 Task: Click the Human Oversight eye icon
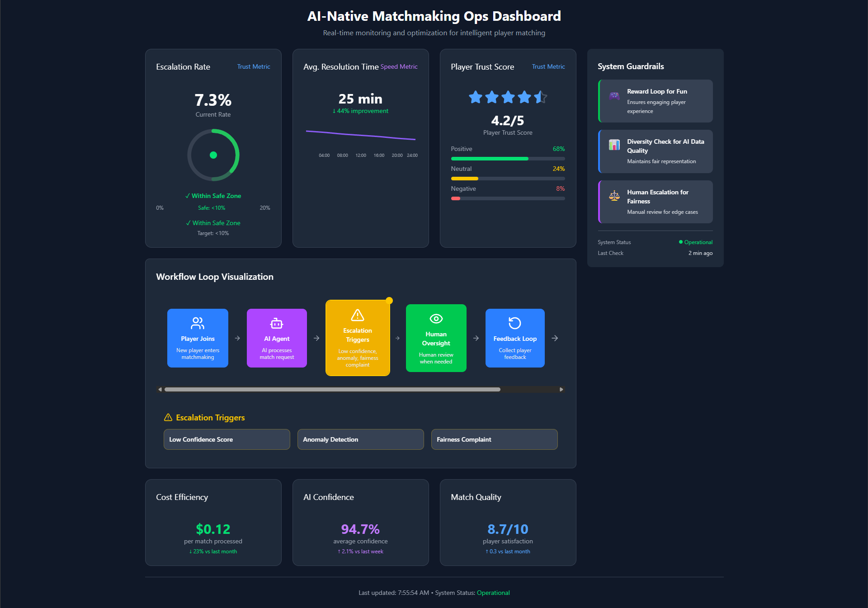tap(436, 319)
